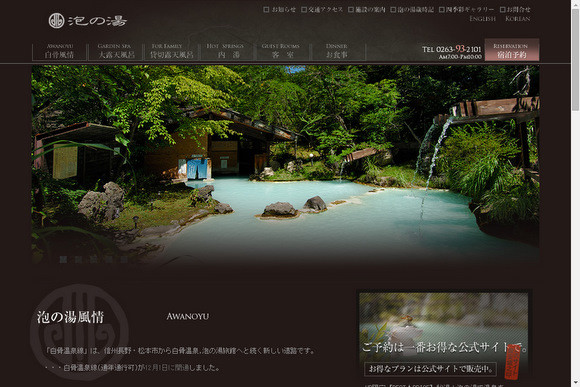
Task: Open the Guest Rooms 客室 tab
Action: [282, 51]
